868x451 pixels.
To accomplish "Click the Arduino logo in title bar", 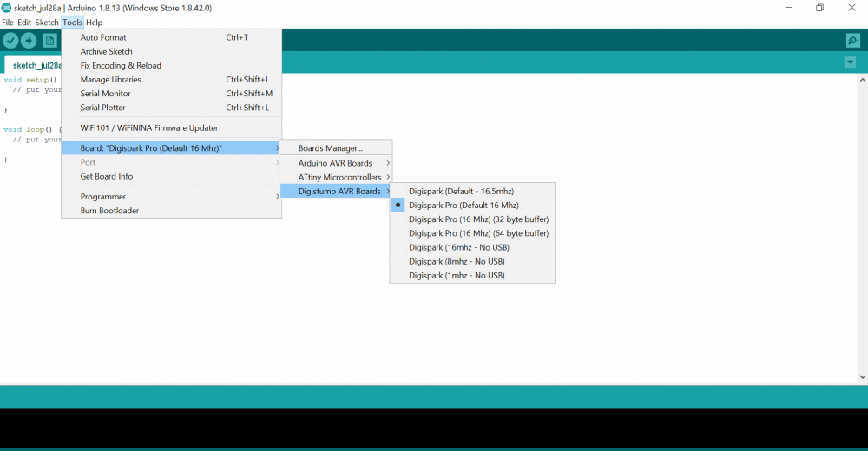I will pos(6,8).
